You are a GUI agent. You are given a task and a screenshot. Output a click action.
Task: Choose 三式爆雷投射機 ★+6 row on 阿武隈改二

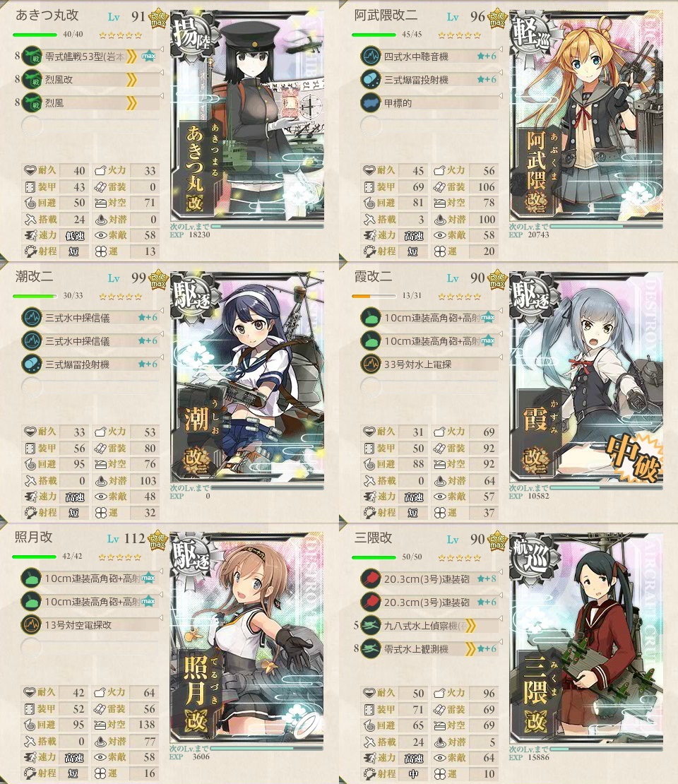point(430,80)
